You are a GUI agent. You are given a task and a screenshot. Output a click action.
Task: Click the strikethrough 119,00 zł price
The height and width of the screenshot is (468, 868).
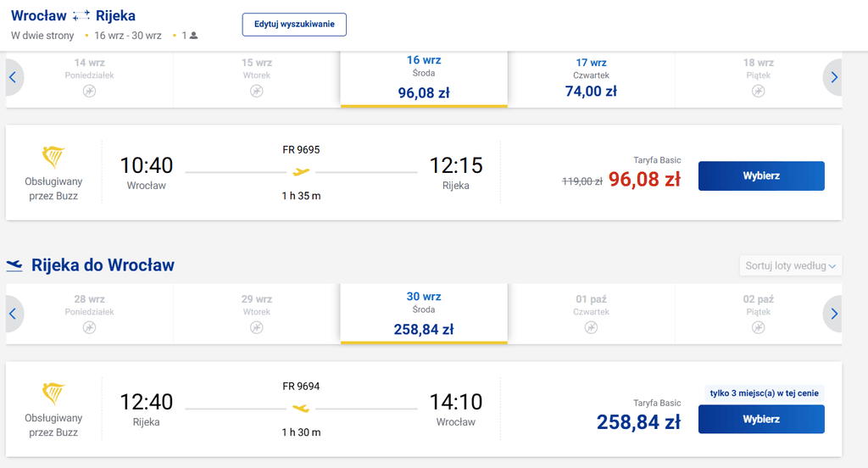581,181
